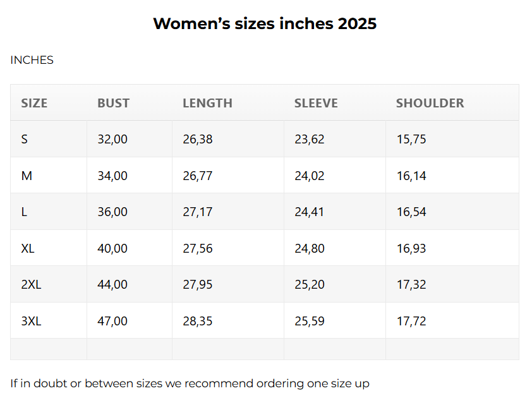Click bust value 44,00 for size 2XL
Screen dimensions: 532x398
point(112,284)
